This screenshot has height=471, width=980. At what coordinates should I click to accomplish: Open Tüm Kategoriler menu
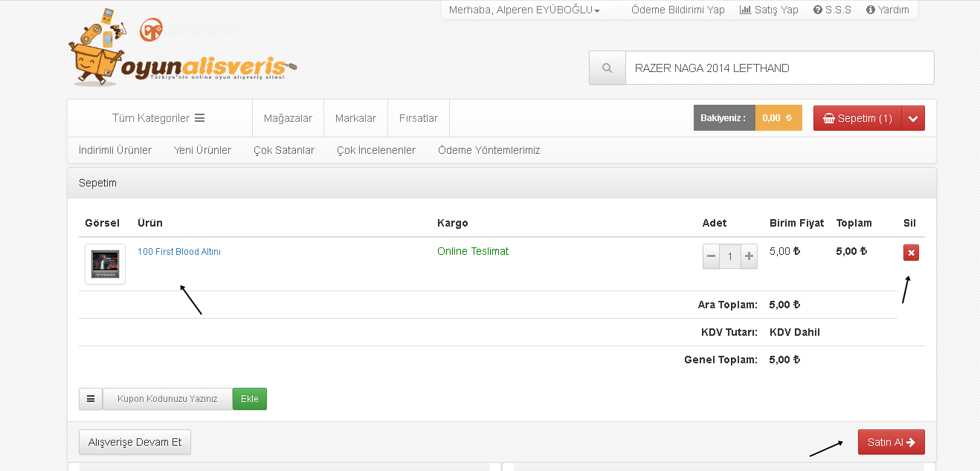click(x=158, y=118)
